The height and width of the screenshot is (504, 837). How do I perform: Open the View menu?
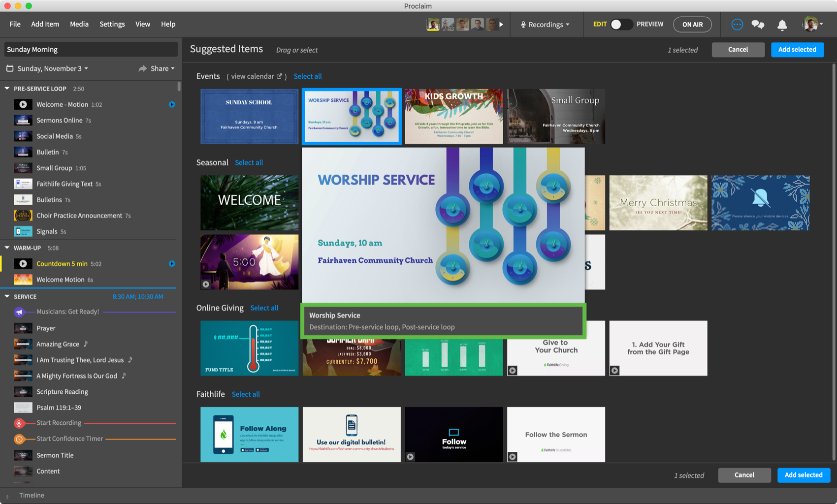(143, 24)
